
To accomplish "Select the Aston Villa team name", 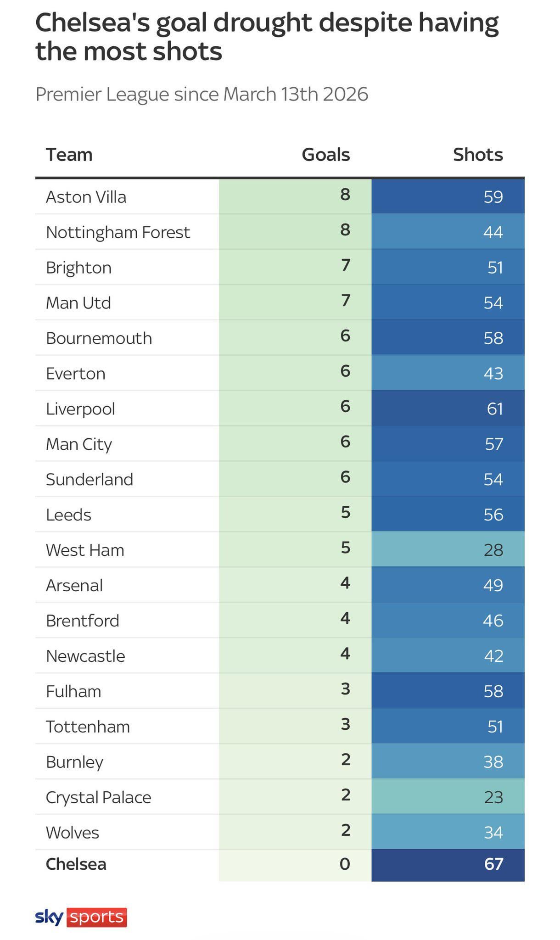I will [x=86, y=197].
